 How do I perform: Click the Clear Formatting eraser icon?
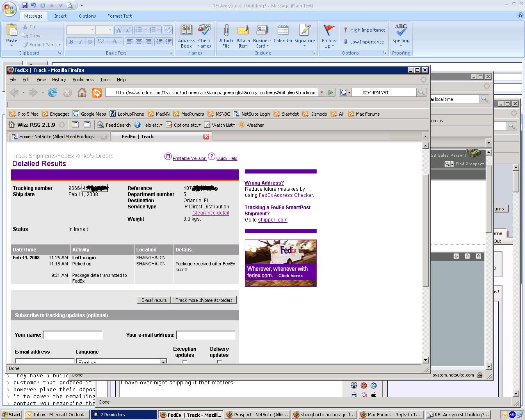[167, 30]
